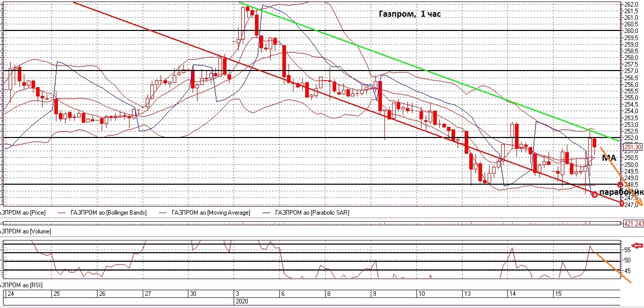Click date 30 on the time axis
This screenshot has width=644, height=308.
tap(193, 294)
